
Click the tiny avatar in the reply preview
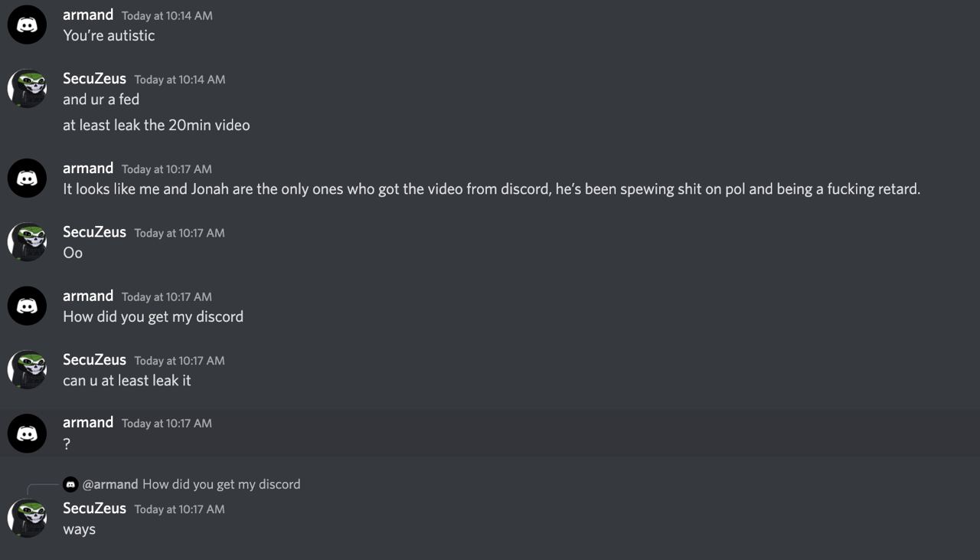point(70,484)
